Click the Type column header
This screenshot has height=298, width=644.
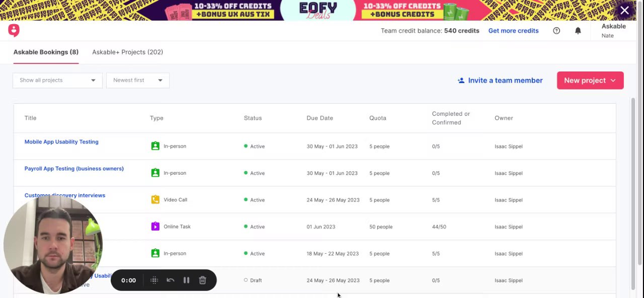156,118
